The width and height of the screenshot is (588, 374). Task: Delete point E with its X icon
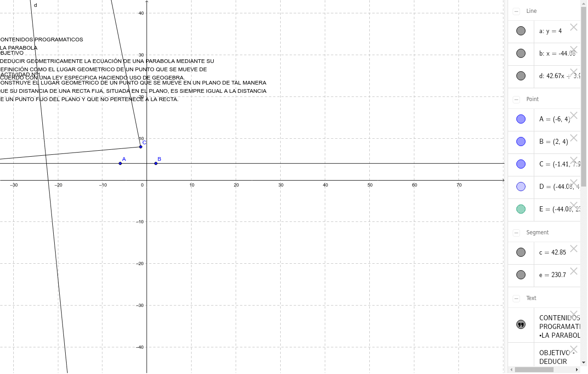pos(574,205)
